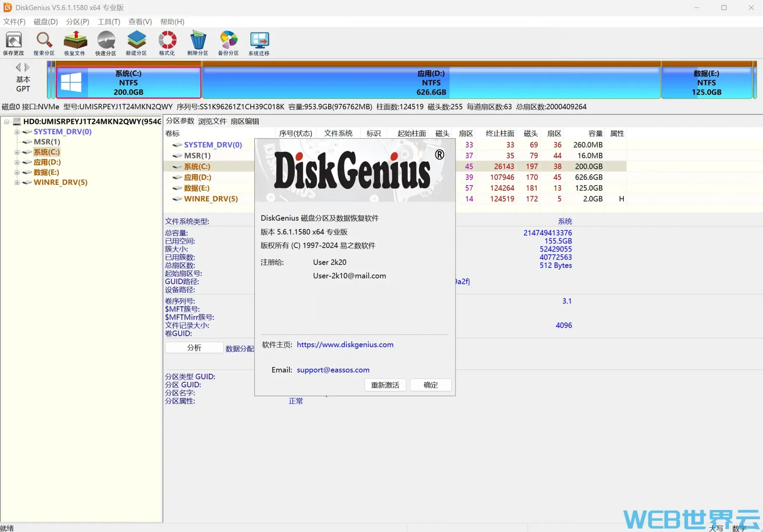Click the User-2k10@mail.com text in the dialog
Screen dimensions: 763x532
(349, 275)
